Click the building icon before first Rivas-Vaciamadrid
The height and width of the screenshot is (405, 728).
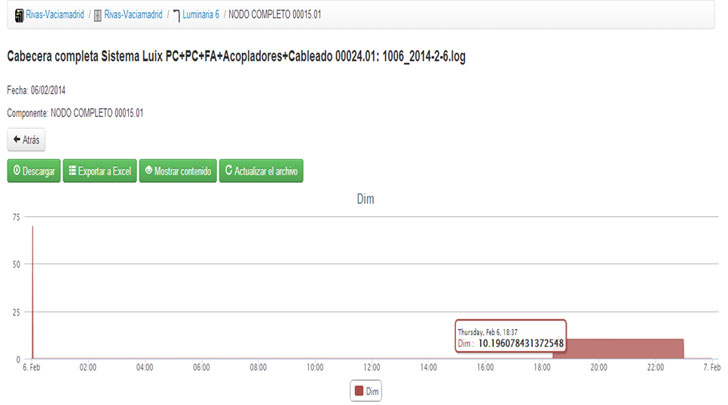[20, 16]
